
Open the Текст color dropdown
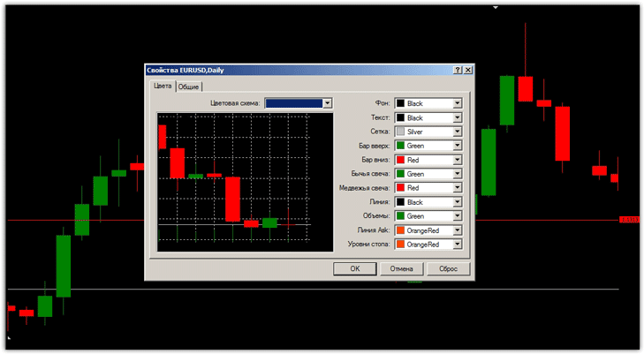click(458, 117)
